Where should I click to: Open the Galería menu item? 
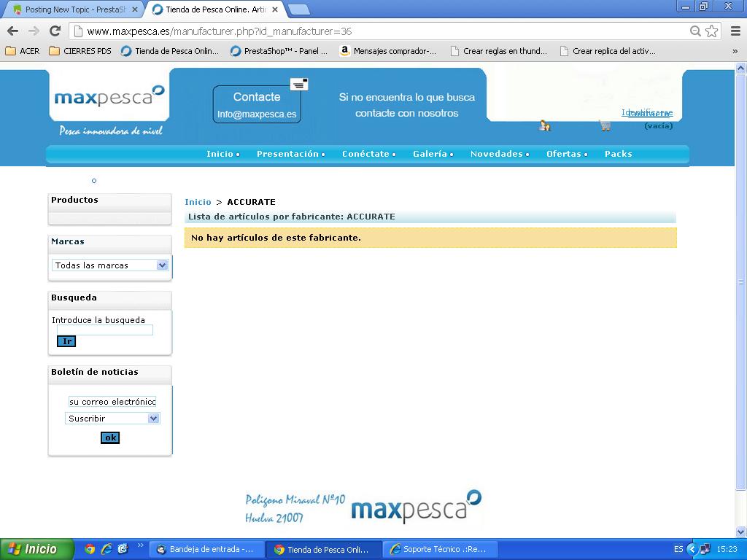(430, 154)
